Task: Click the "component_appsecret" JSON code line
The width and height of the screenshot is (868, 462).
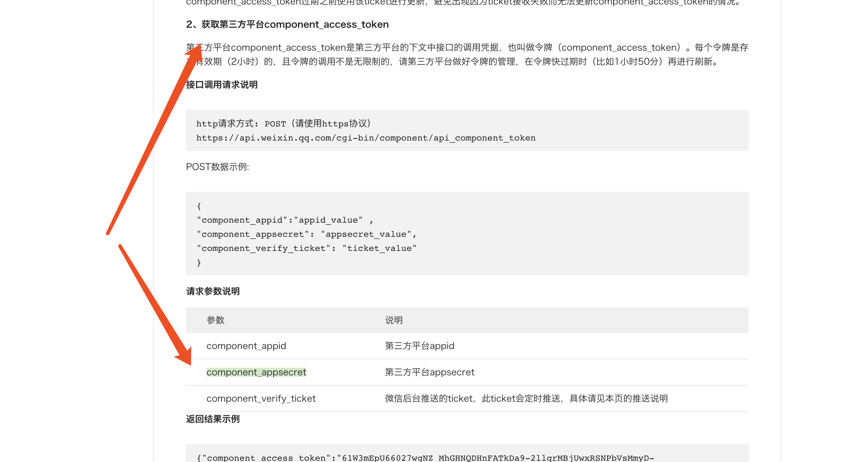Action: click(x=306, y=234)
